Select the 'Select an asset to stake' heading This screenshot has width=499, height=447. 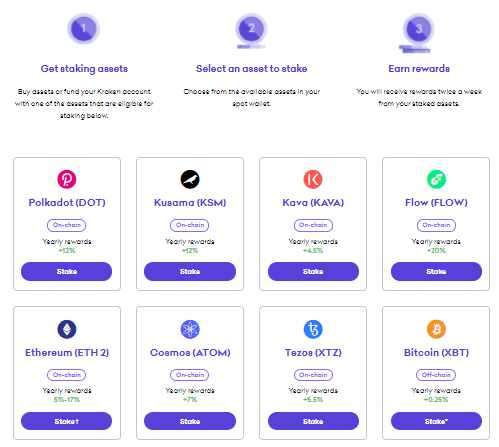(x=251, y=69)
